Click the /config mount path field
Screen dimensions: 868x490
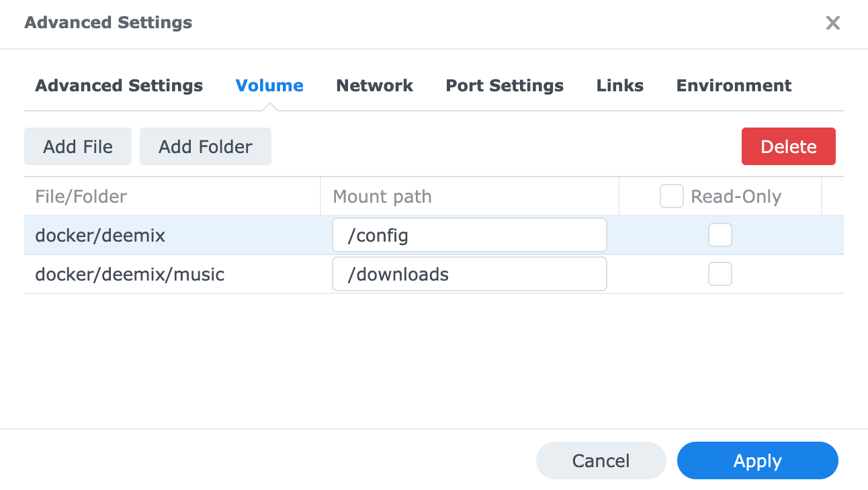pos(469,236)
